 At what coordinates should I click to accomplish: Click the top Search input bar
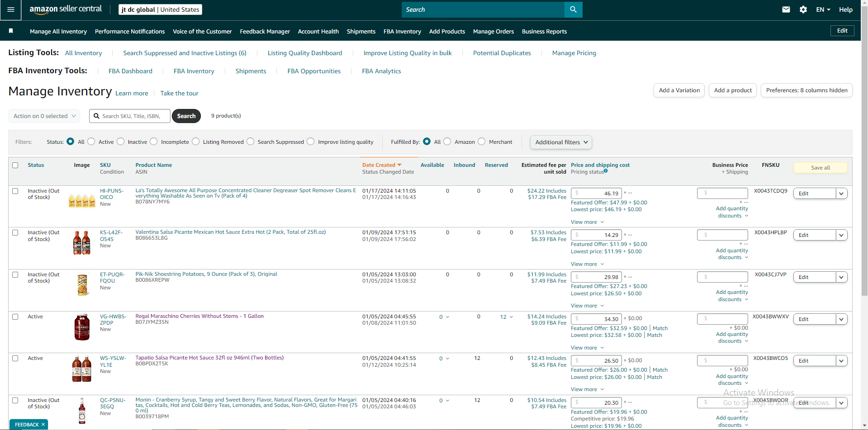(x=483, y=9)
